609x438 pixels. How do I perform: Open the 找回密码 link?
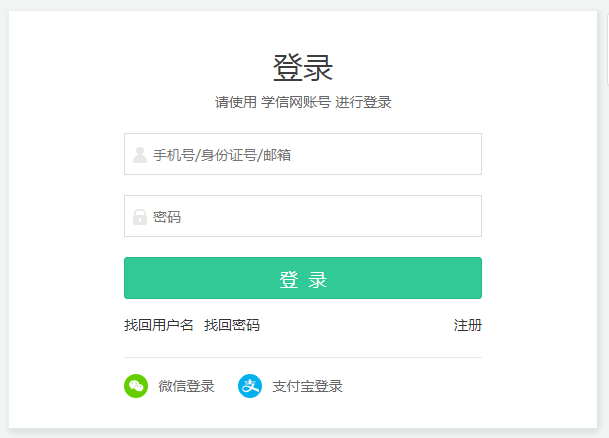(x=232, y=325)
